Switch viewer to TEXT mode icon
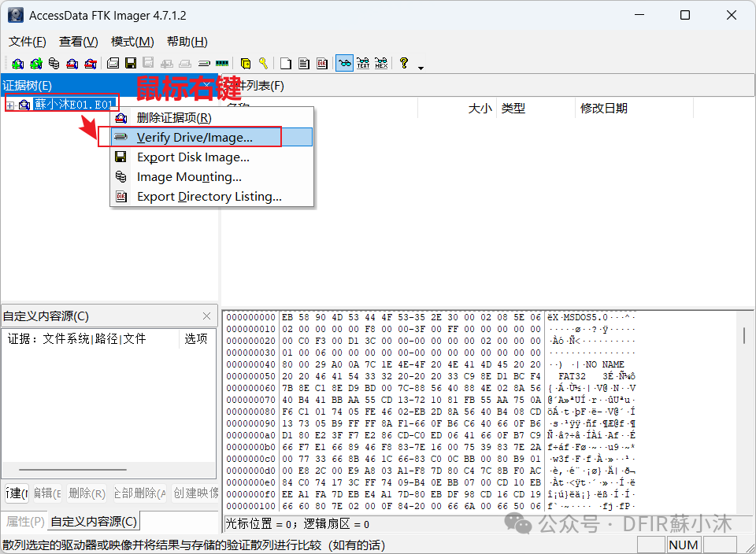This screenshot has width=756, height=554. click(363, 63)
